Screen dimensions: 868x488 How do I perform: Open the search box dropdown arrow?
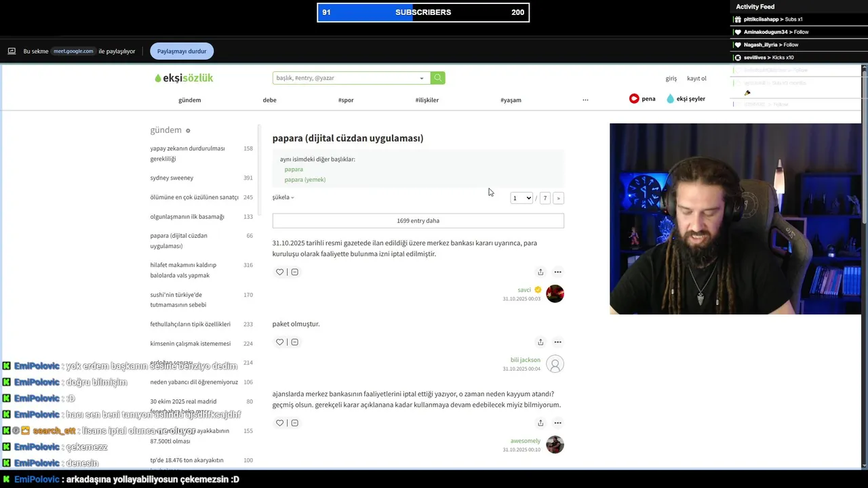pos(422,78)
